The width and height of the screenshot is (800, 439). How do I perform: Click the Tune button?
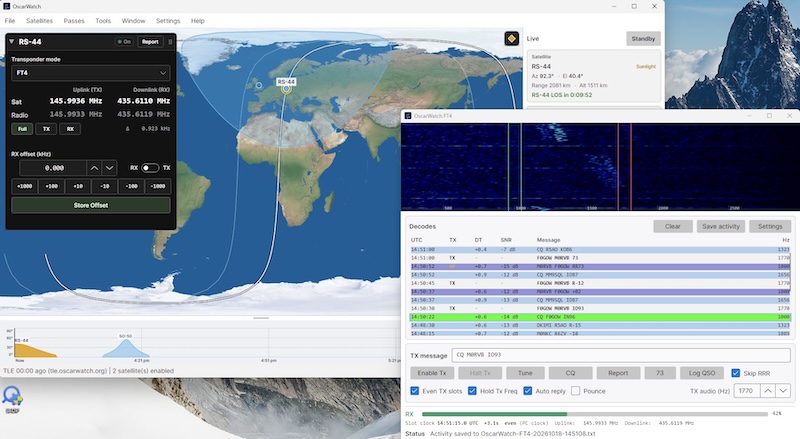pyautogui.click(x=525, y=373)
